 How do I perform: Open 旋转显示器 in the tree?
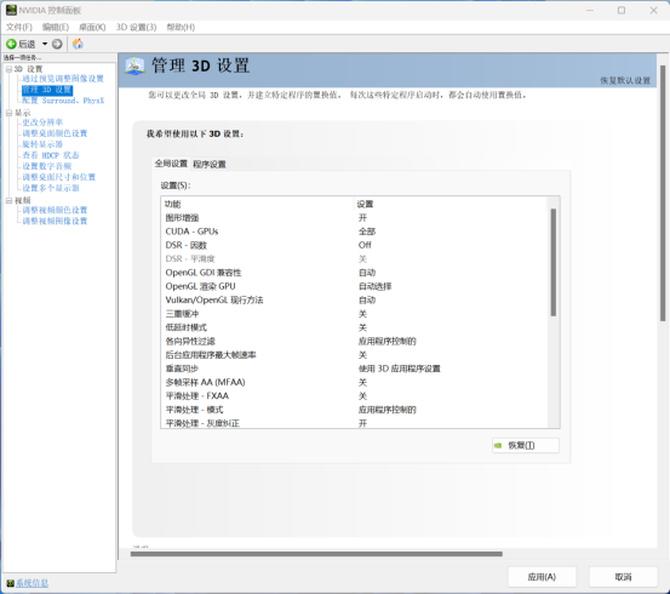(42, 144)
